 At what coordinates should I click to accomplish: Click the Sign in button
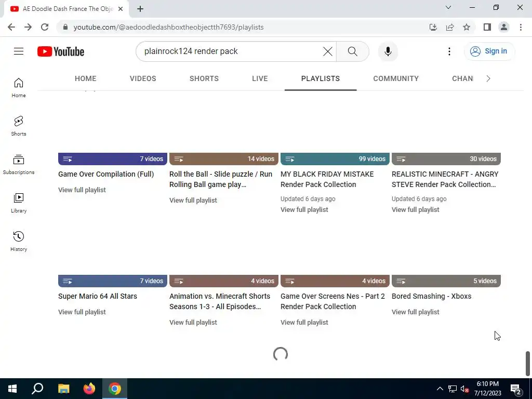[x=489, y=51]
